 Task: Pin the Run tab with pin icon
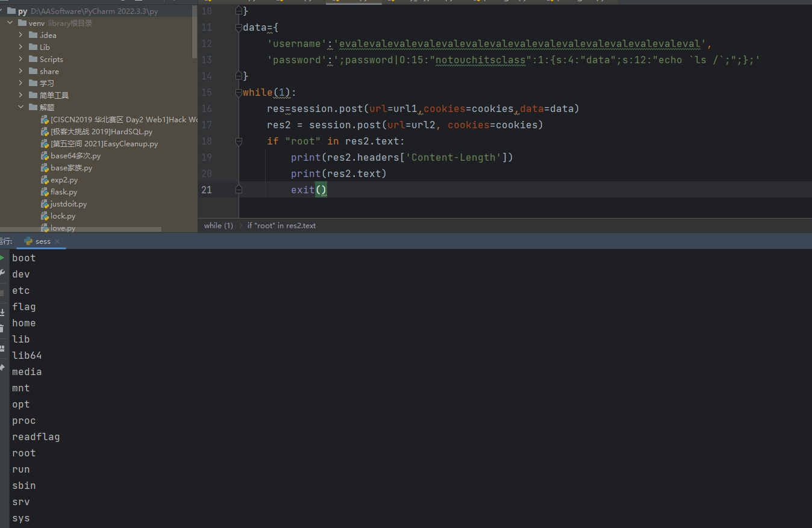(x=2, y=367)
